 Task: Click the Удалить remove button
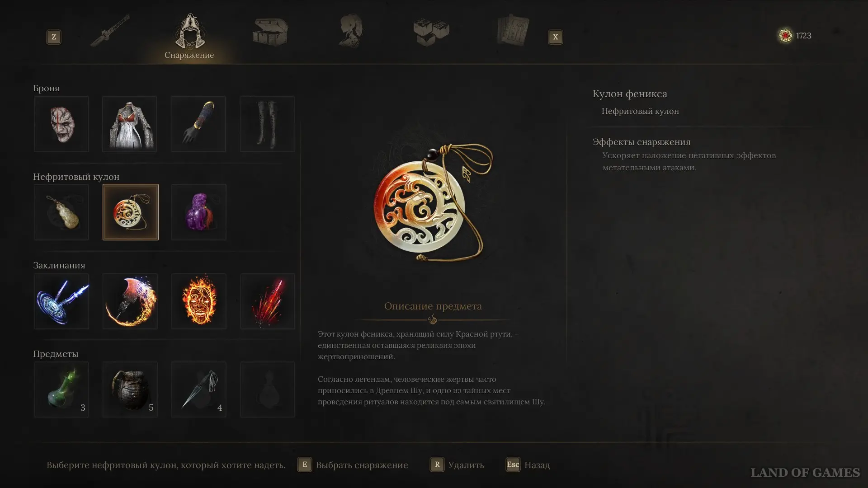click(x=457, y=465)
